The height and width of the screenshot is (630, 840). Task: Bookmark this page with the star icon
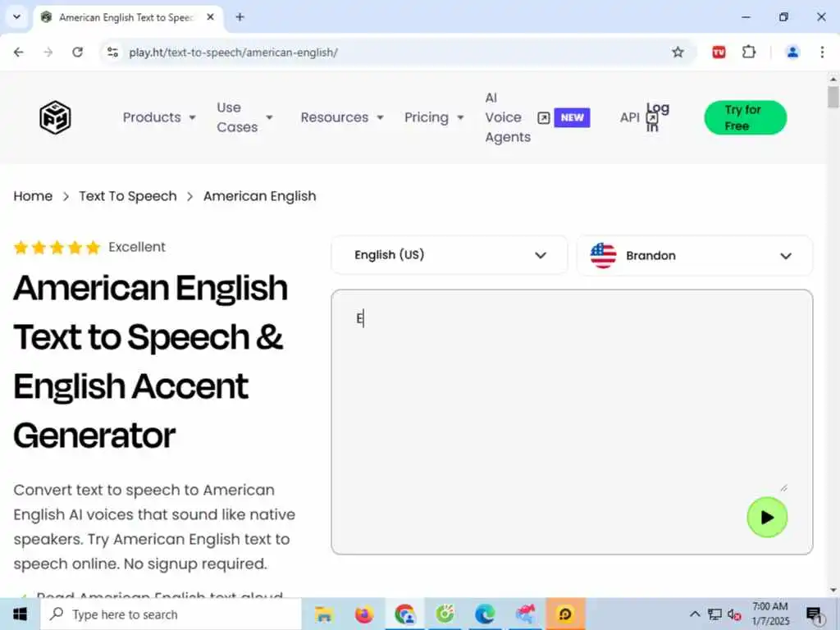click(678, 52)
